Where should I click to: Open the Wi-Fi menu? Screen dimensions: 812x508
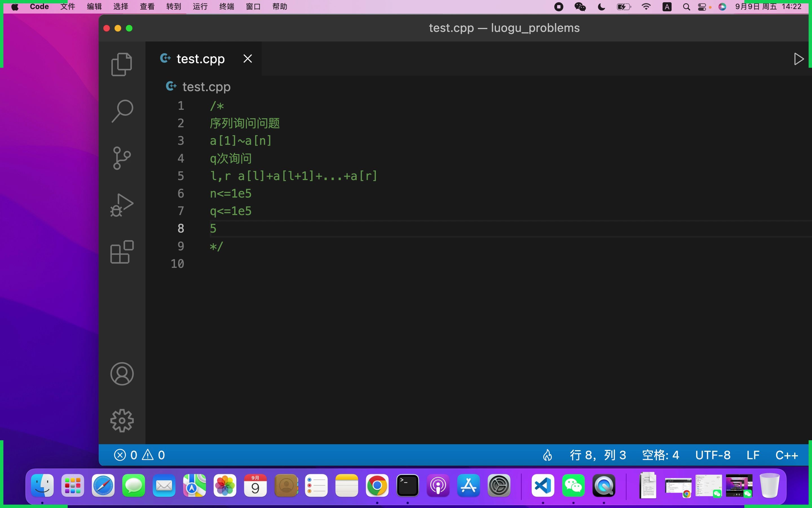tap(646, 7)
